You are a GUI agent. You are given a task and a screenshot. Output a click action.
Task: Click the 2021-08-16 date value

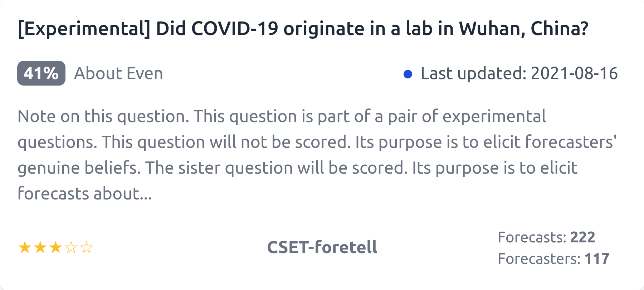coord(574,73)
